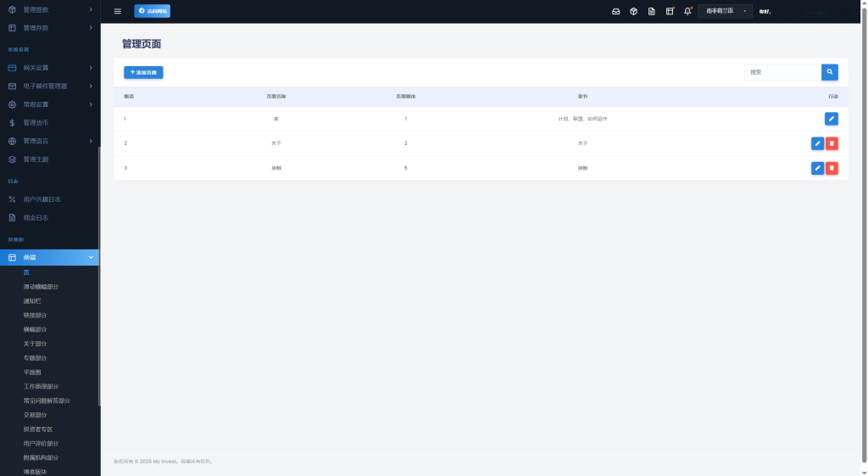The height and width of the screenshot is (476, 868).
Task: Edit the row 1 page 家
Action: 831,119
